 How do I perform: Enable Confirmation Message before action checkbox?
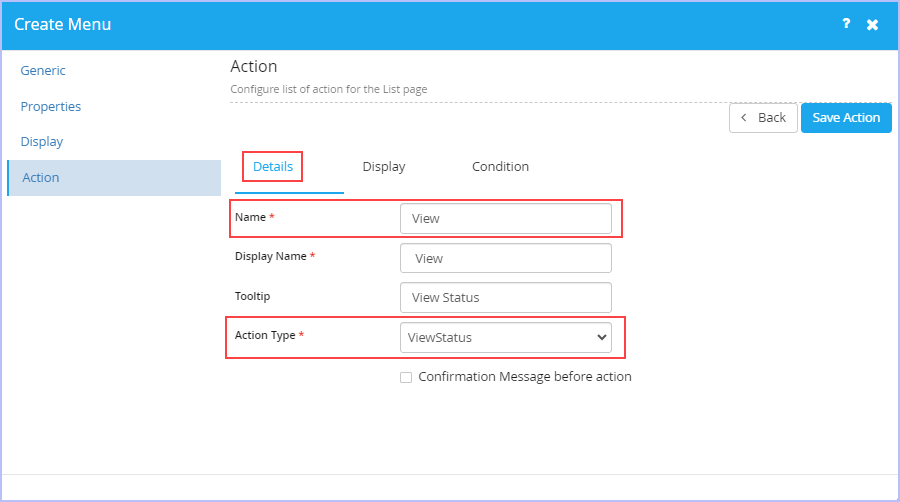click(x=406, y=378)
